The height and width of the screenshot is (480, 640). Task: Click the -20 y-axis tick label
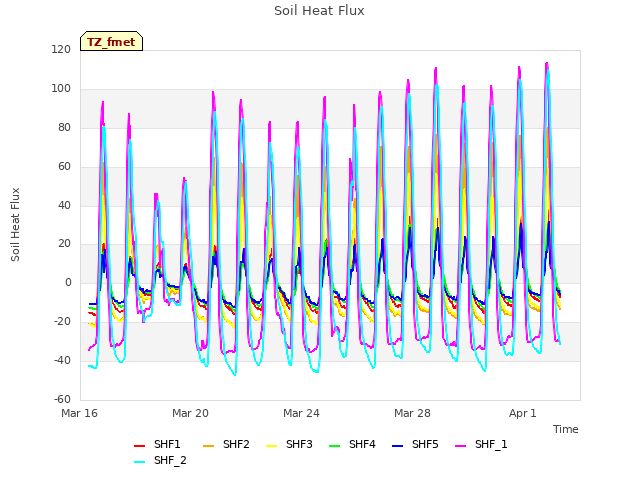pos(62,322)
